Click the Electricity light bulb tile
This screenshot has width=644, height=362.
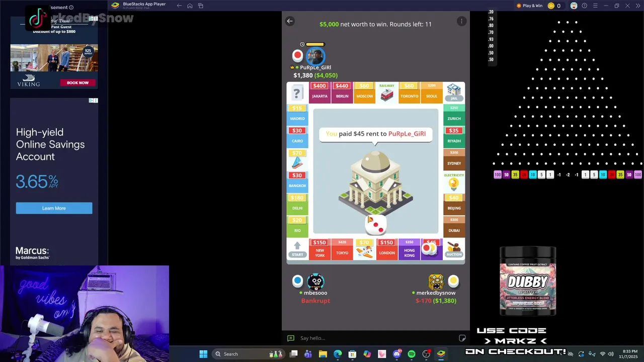[x=454, y=182]
